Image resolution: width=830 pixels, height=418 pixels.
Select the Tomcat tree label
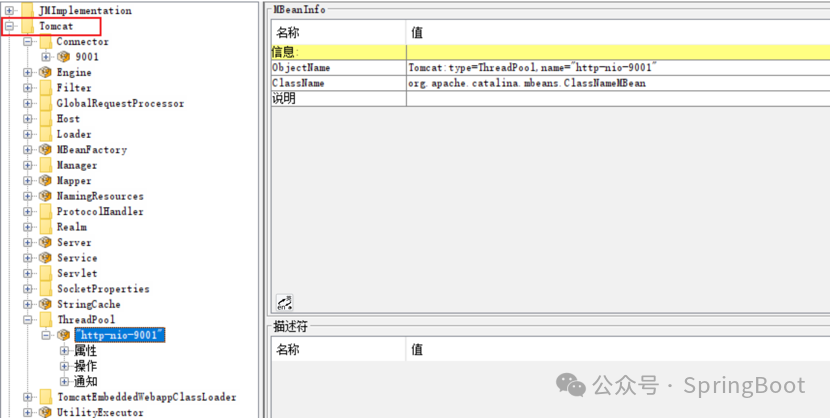56,26
